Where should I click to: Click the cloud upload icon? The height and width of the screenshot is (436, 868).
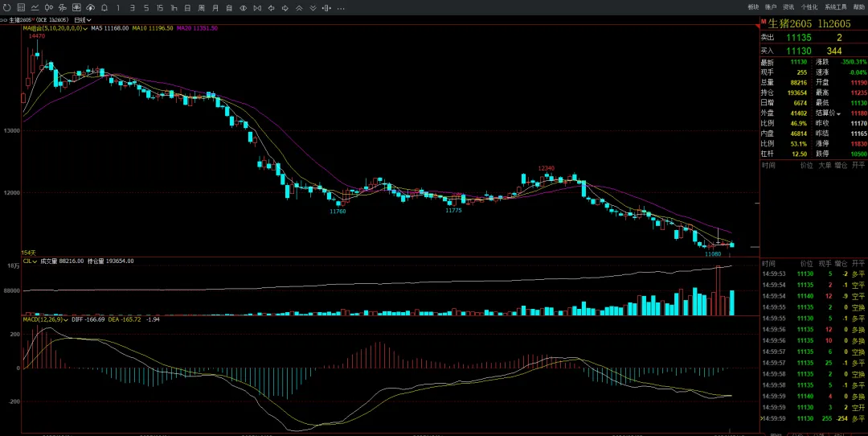pos(90,8)
